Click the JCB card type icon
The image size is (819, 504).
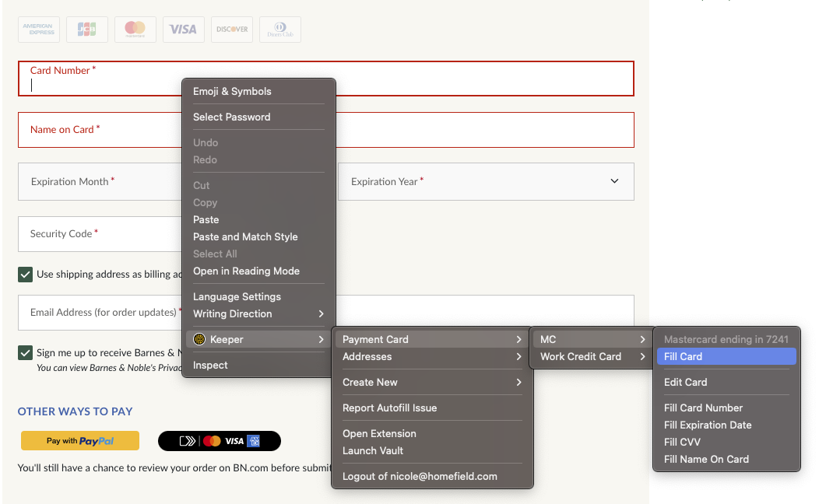(x=86, y=29)
